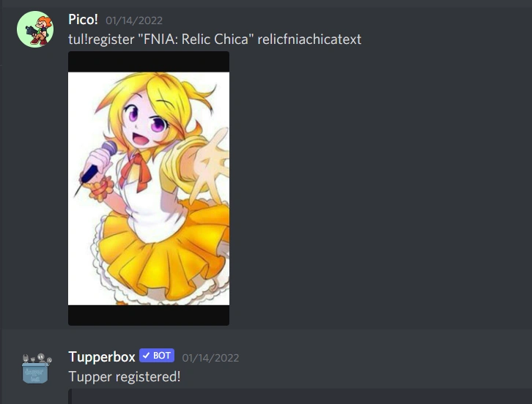Click the embed box under "Tupper registered!"
Screen dimensions: 532x404
300,397
